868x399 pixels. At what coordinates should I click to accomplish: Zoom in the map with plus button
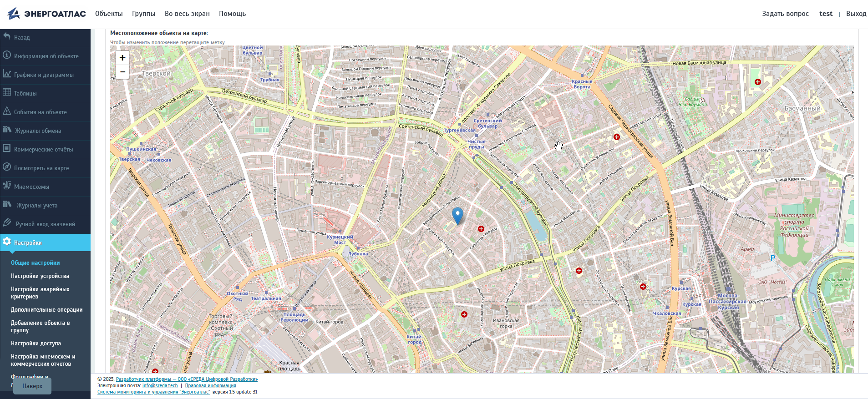pos(122,58)
